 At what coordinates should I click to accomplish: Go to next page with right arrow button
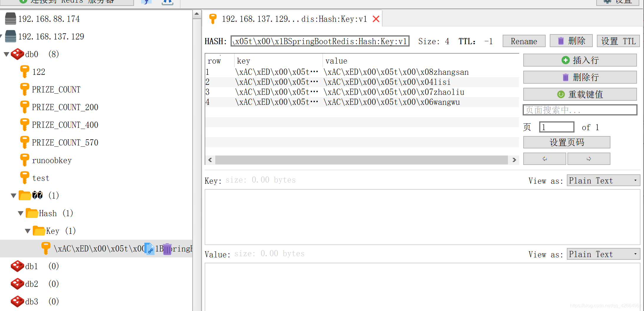point(589,159)
